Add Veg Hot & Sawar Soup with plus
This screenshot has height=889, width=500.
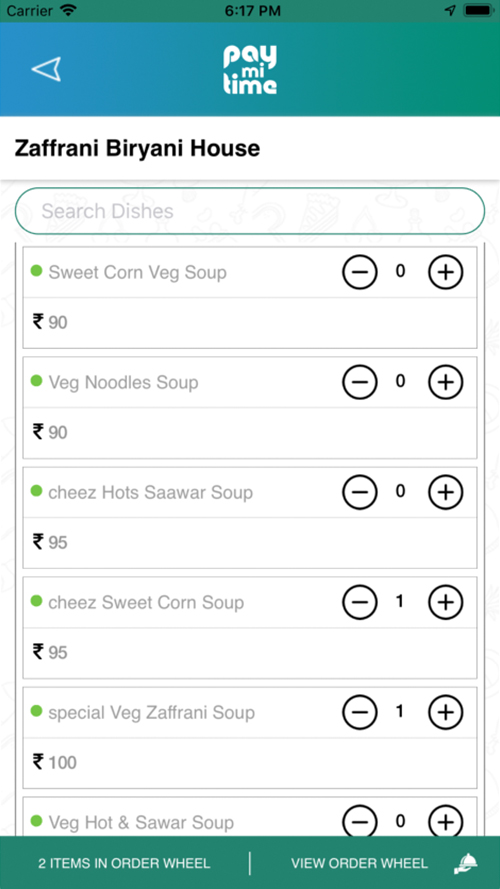tap(445, 822)
